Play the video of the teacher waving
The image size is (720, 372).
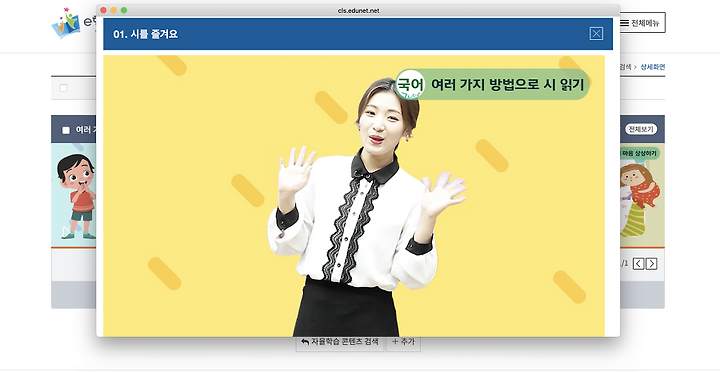[354, 196]
